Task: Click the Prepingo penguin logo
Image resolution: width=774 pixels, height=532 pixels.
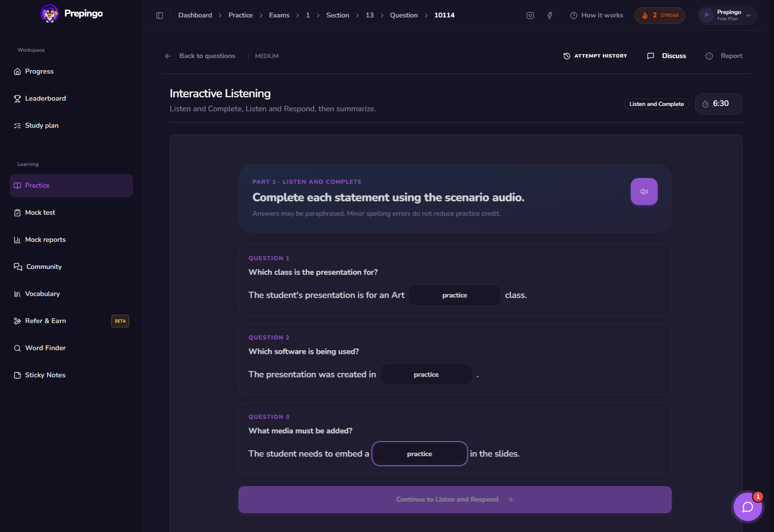Action: pyautogui.click(x=50, y=14)
